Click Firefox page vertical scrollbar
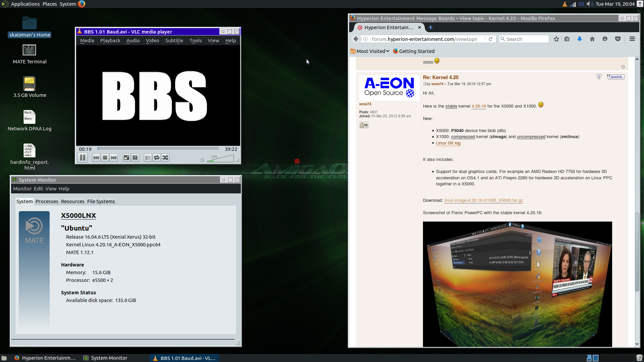Viewport: 644px width, 362px height. [x=637, y=252]
